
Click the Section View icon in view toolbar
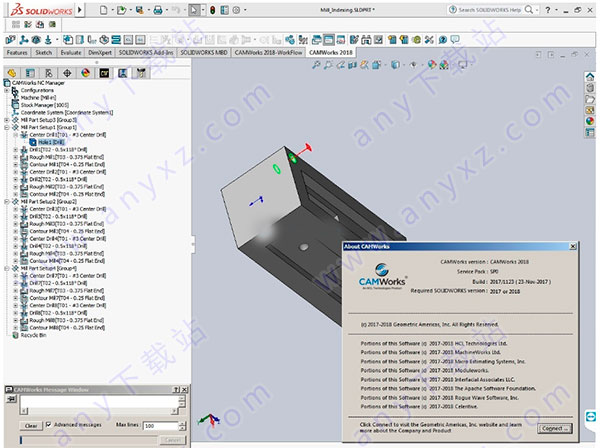352,65
